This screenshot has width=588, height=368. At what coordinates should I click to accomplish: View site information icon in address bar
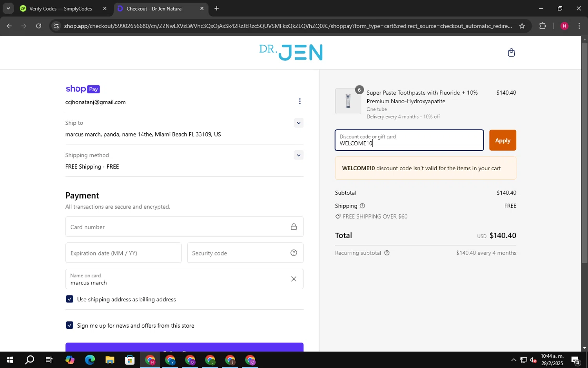pos(56,26)
